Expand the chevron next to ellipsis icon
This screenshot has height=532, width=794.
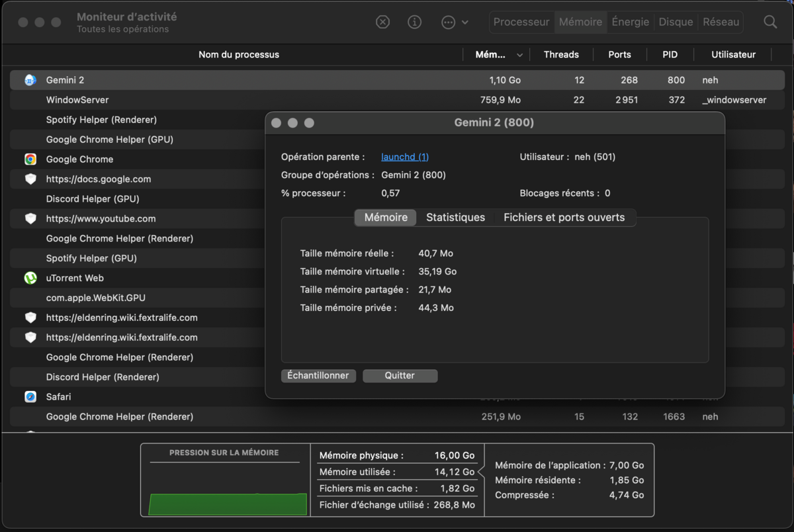pos(465,22)
